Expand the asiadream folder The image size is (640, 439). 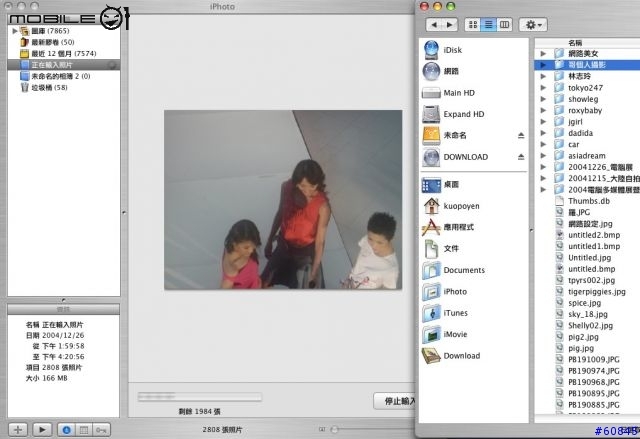click(x=543, y=155)
